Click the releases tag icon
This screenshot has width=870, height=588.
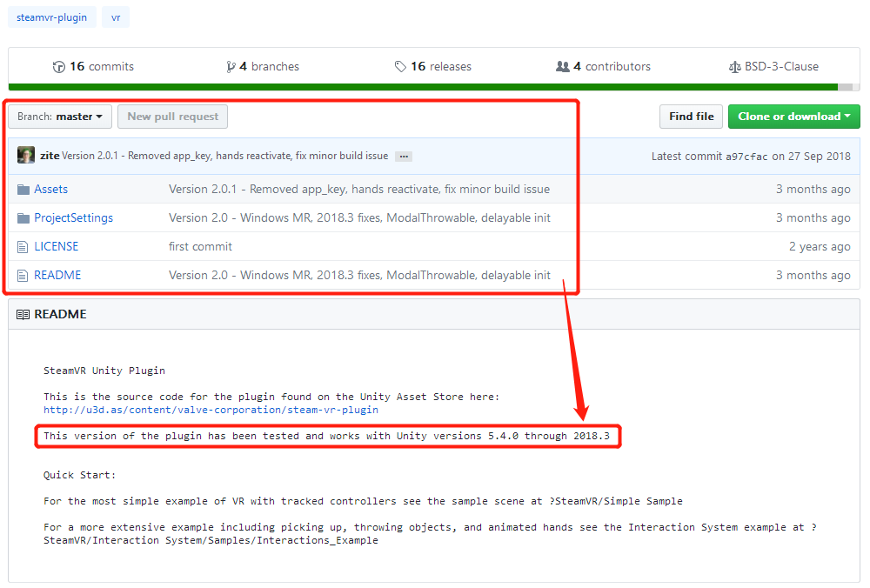point(400,67)
